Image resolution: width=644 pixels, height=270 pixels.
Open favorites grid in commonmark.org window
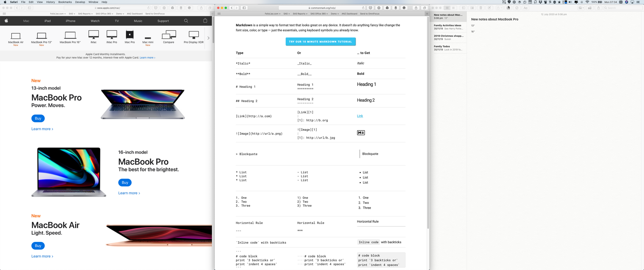click(x=219, y=14)
